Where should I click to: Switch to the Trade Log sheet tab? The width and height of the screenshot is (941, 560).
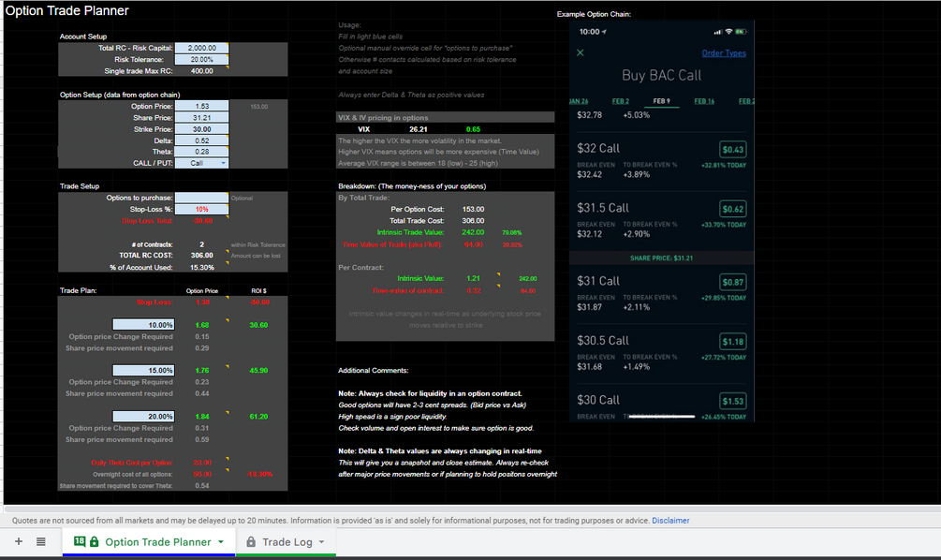tap(286, 540)
